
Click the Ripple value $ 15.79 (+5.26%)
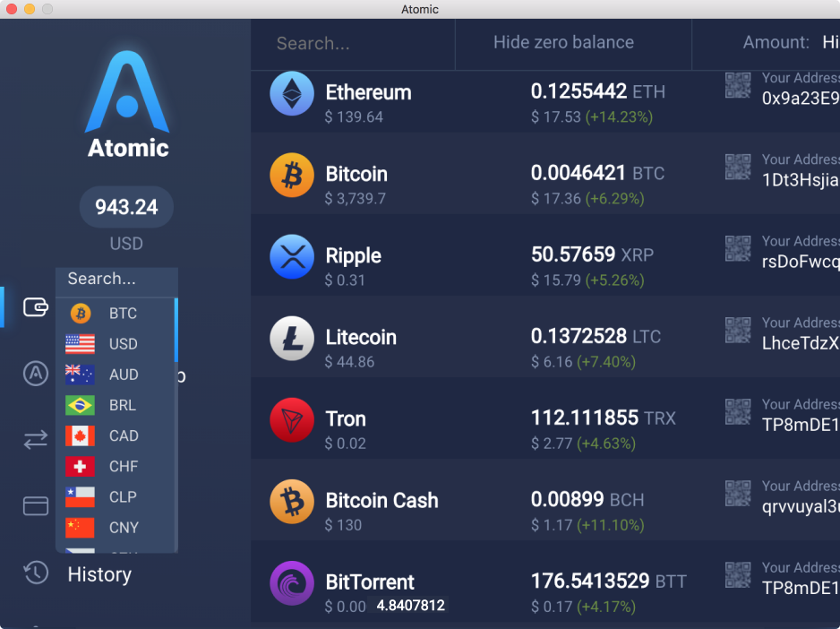tap(587, 280)
